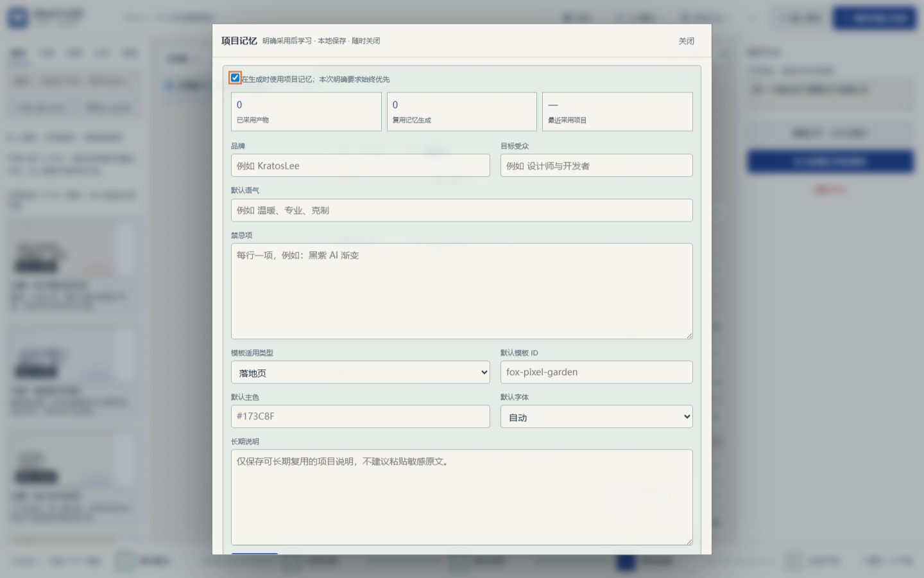Screen dimensions: 924x578
Task: Click the 目标受众 field label
Action: coord(515,146)
